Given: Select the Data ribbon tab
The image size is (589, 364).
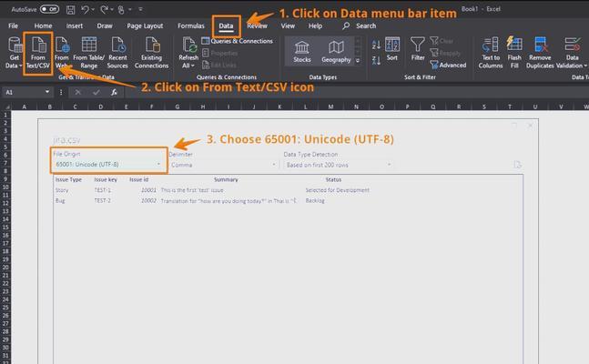Looking at the screenshot, I should (226, 25).
